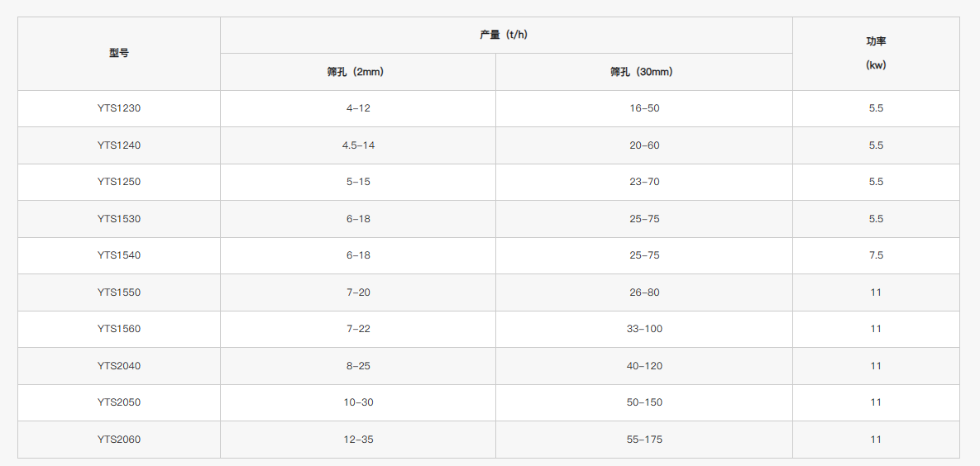Select the 55–175 output cell

click(644, 440)
